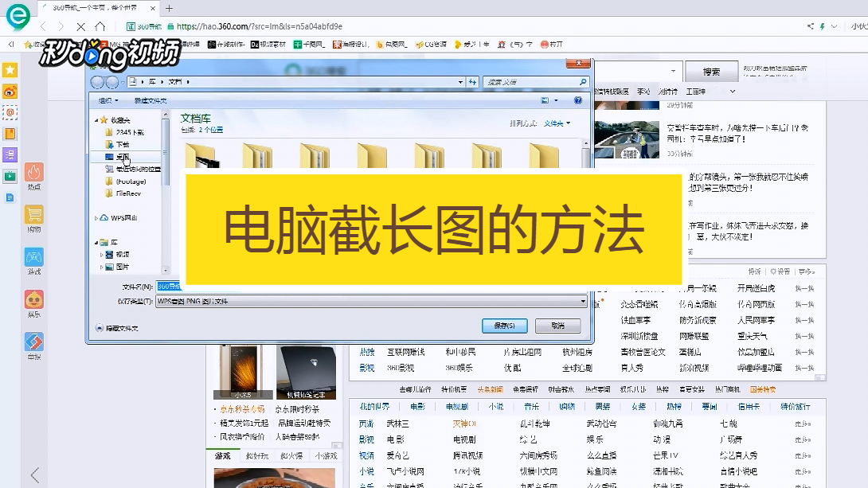Click the first folder thumbnail in 文档库
The image size is (868, 488).
point(201,155)
